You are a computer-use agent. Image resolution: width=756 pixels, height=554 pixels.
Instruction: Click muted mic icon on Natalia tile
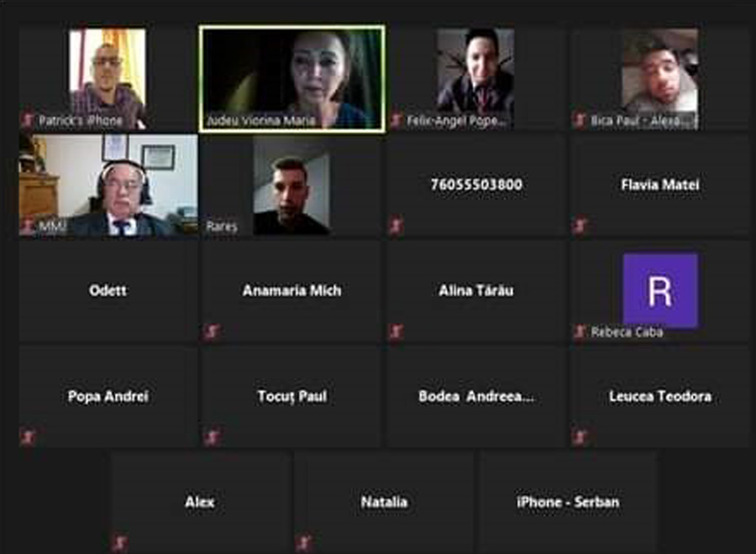pyautogui.click(x=304, y=543)
